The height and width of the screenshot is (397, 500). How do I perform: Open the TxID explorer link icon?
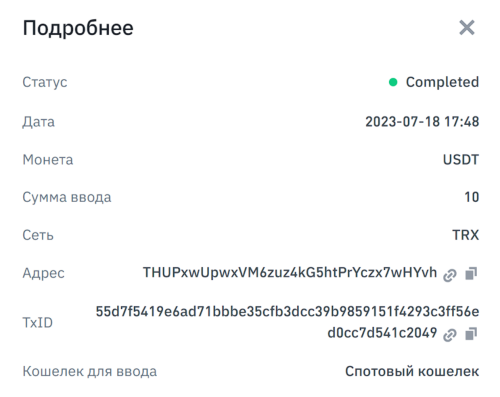point(449,335)
